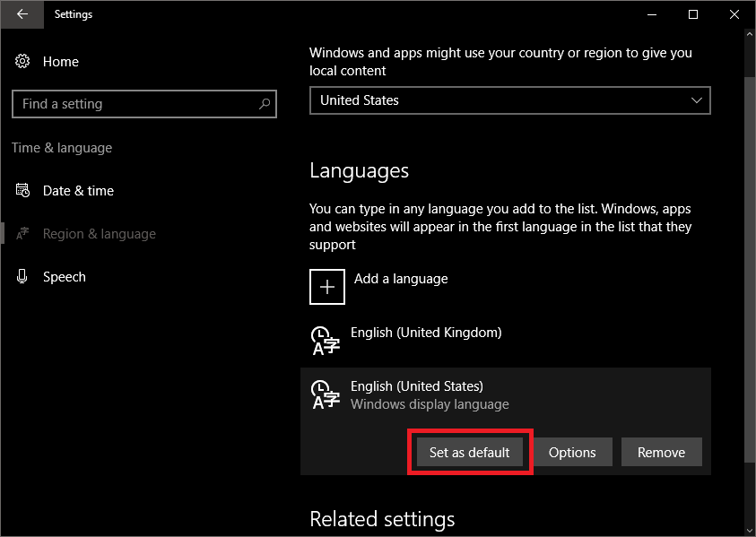Click the scrollbar up arrow
756x537 pixels.
[x=749, y=34]
